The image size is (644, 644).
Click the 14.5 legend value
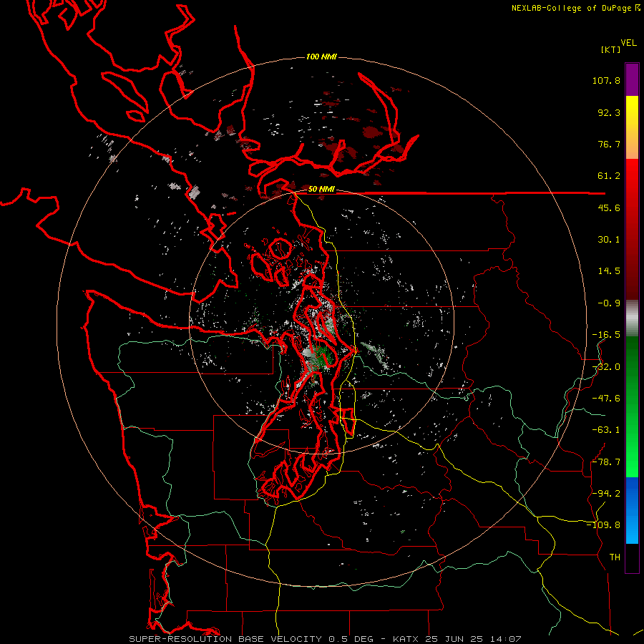[609, 271]
